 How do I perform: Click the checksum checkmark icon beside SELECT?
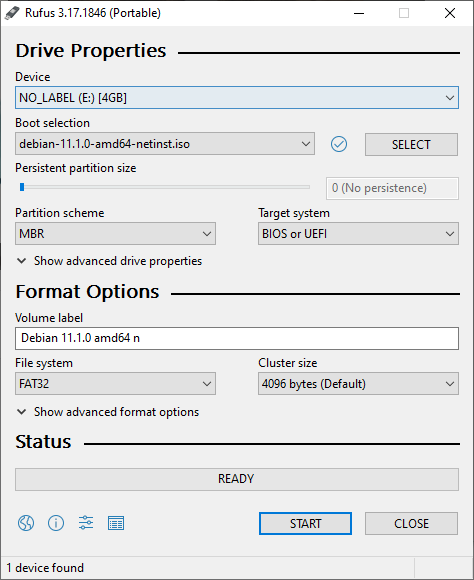pyautogui.click(x=339, y=144)
